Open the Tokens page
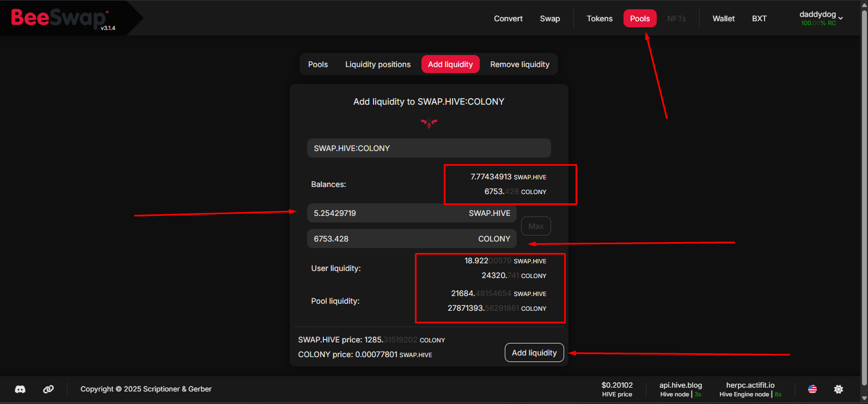The height and width of the screenshot is (404, 868). pyautogui.click(x=600, y=19)
